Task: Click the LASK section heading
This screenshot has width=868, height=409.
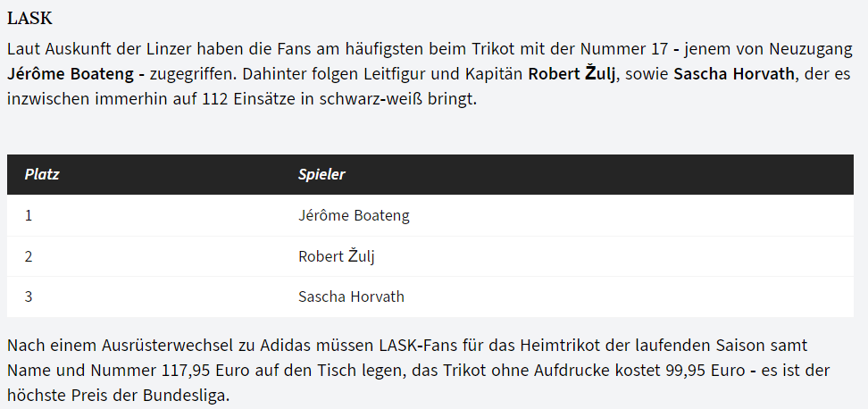Action: pyautogui.click(x=29, y=19)
